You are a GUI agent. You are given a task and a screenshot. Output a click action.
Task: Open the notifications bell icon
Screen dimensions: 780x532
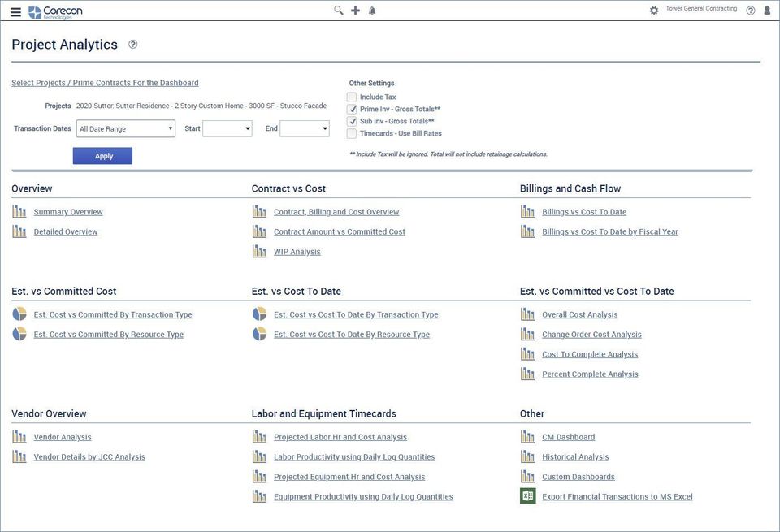point(372,11)
